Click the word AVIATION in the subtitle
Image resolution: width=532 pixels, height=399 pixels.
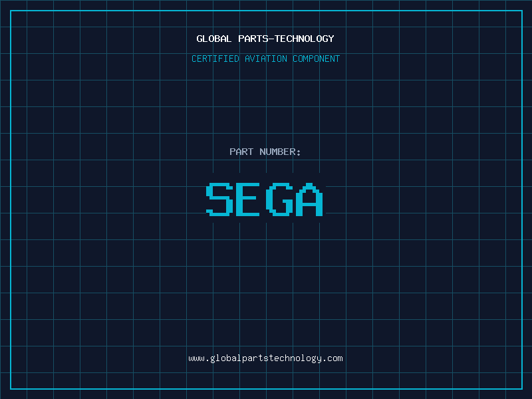click(266, 59)
